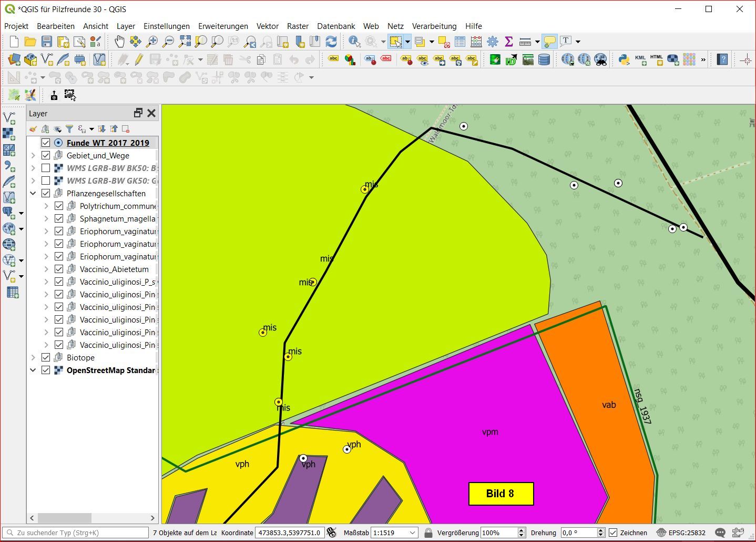Open the Vektor menu
The width and height of the screenshot is (756, 542).
point(267,26)
